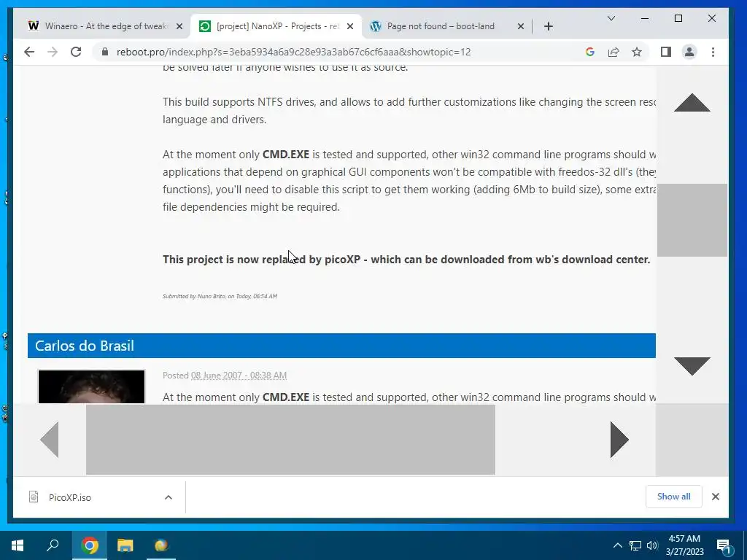Close the NanoXP Projects tab

350,26
